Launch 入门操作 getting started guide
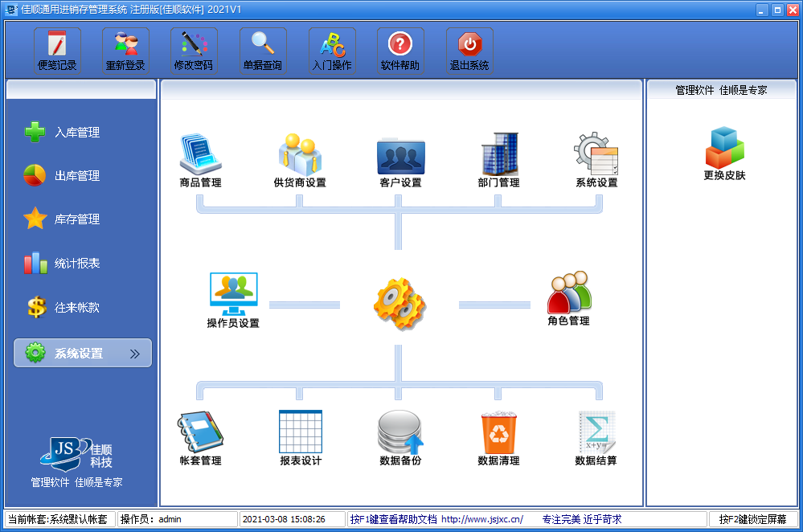The image size is (803, 532). 332,51
